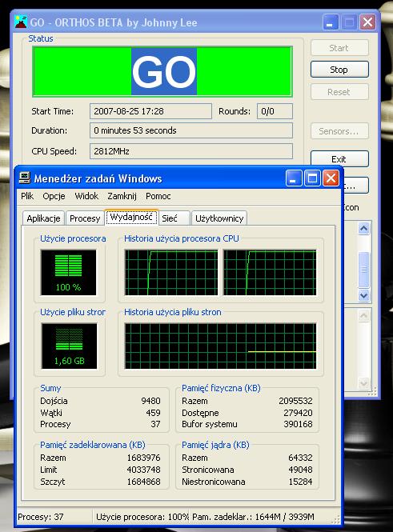Click the Bufor systemu value 390168
The image size is (393, 532).
[298, 424]
